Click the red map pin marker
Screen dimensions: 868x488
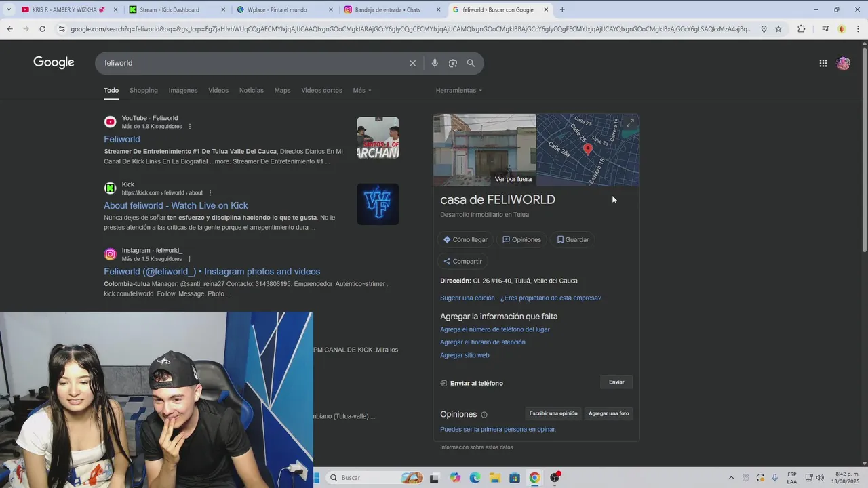587,148
